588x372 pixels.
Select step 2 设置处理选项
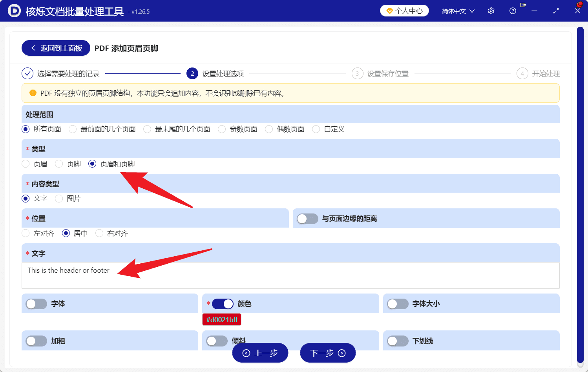(x=215, y=74)
